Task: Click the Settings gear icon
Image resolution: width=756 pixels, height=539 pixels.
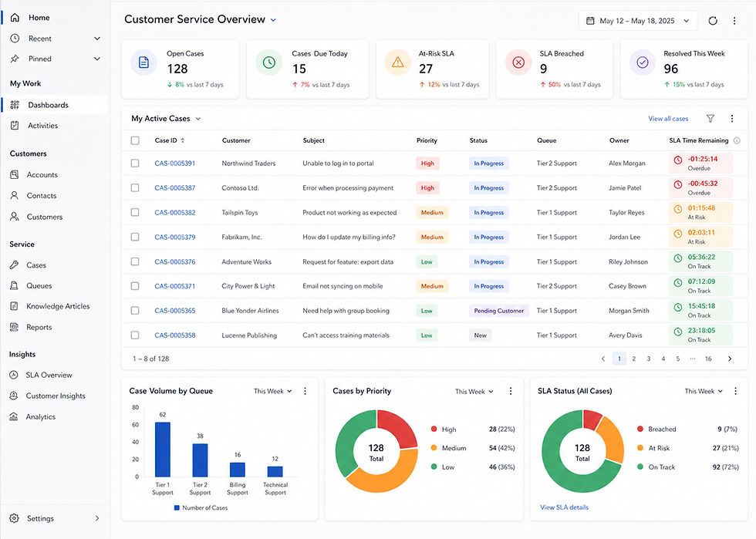Action: [14, 518]
